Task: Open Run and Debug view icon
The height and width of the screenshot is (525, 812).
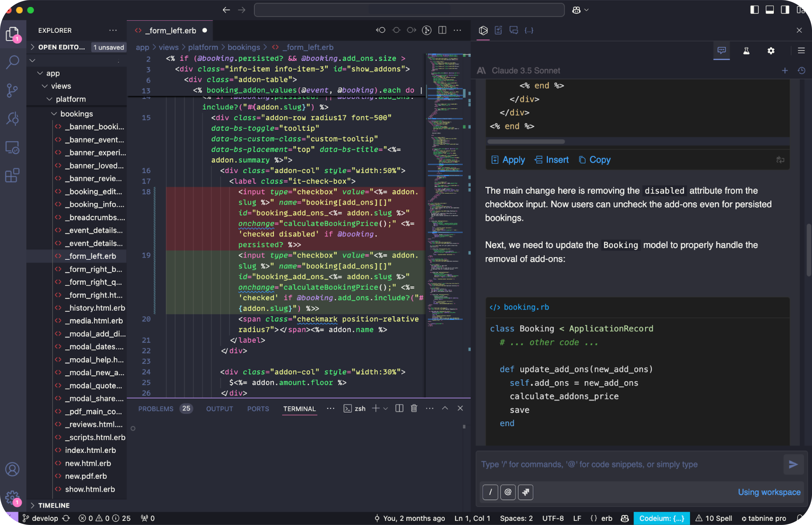Action: point(13,119)
